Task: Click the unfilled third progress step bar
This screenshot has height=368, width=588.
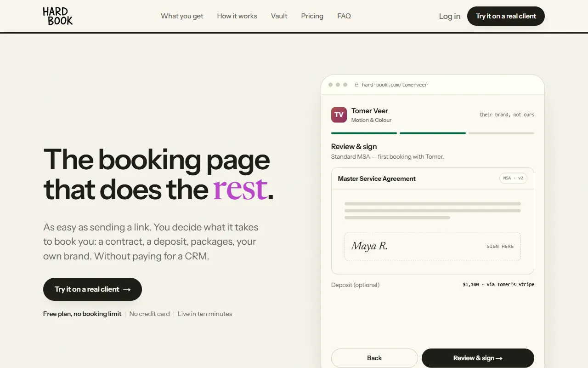Action: click(x=501, y=133)
